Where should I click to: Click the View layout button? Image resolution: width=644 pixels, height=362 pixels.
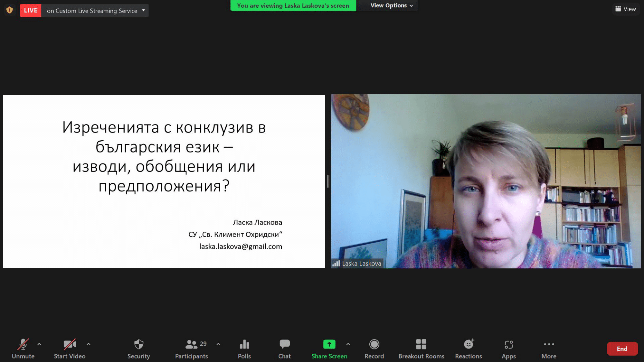click(626, 9)
